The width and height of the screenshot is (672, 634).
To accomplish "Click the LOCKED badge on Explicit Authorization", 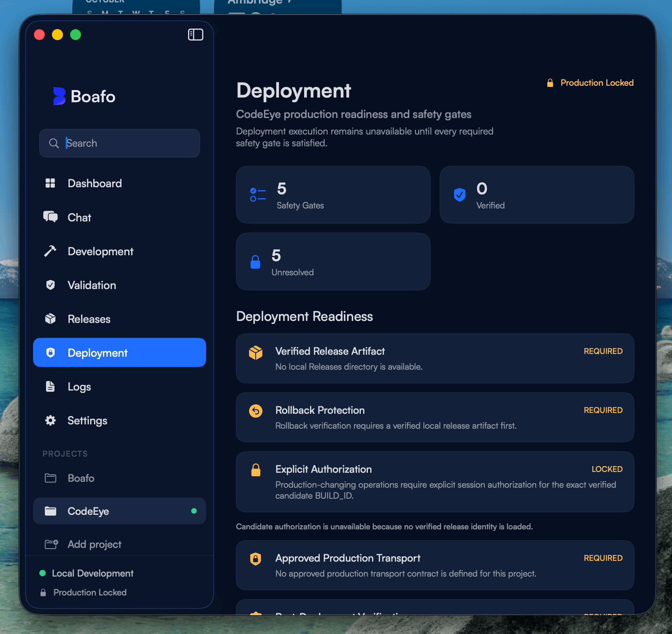I will pyautogui.click(x=607, y=469).
